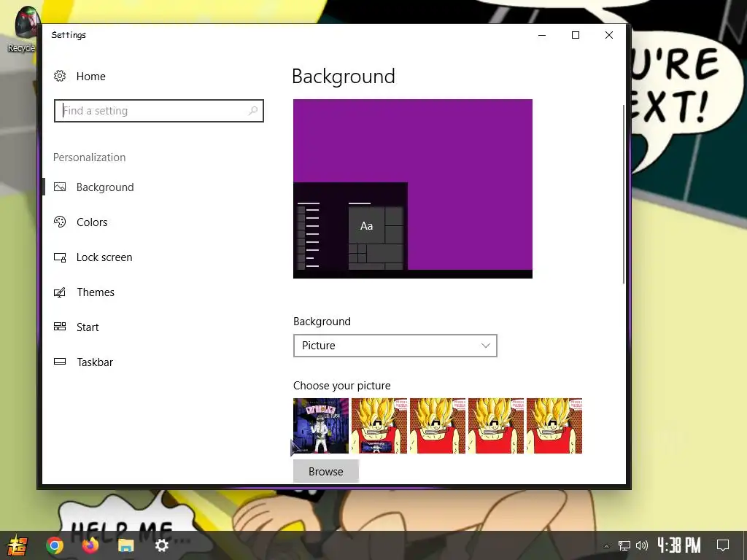Screen dimensions: 747x560
Task: Focus the Find a setting search box
Action: coord(158,111)
